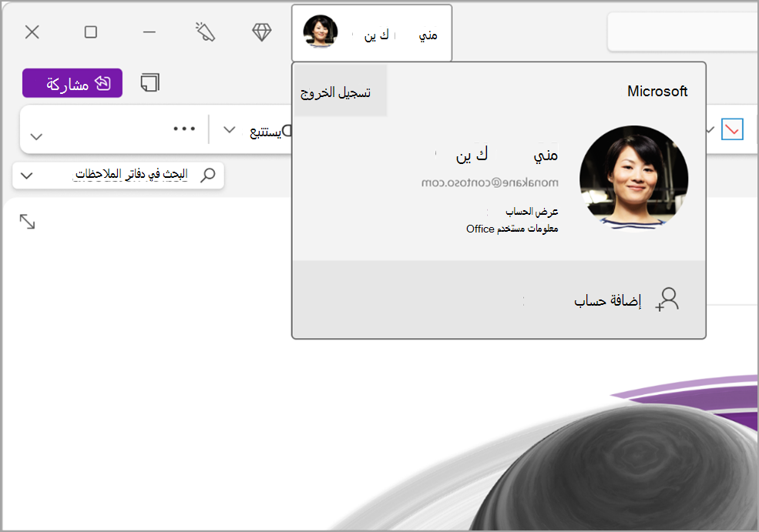Click the search box البحث في دفاتر الملاحظات

(118, 175)
